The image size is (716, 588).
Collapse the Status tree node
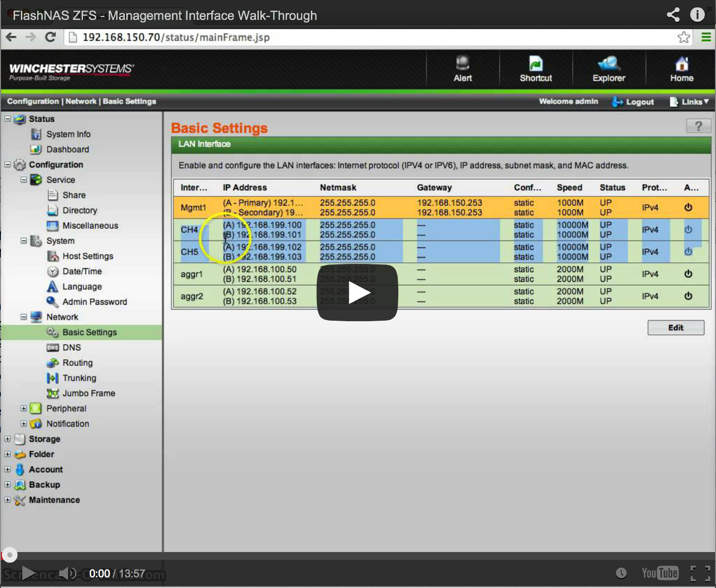coord(7,119)
